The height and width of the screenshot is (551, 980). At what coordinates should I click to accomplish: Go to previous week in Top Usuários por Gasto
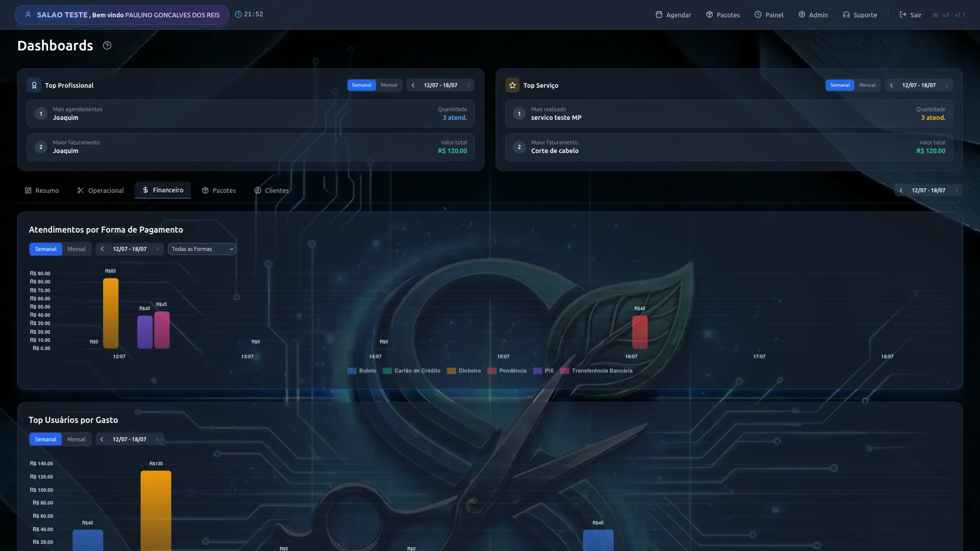(102, 439)
